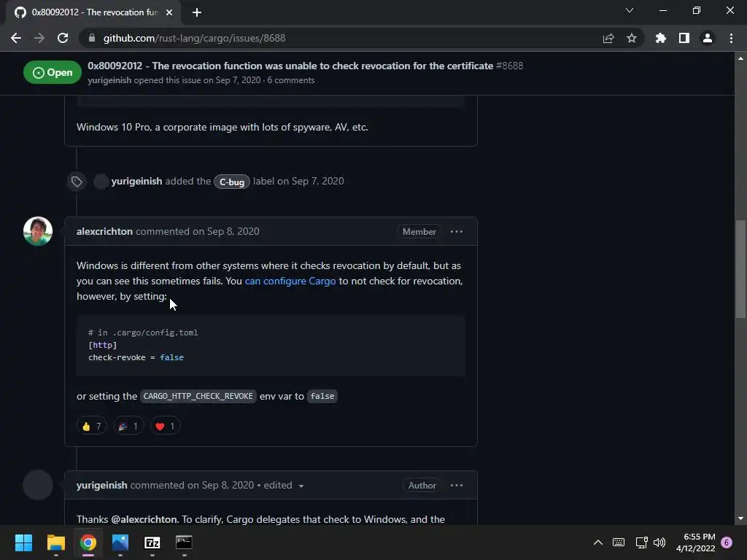Click the Open issue status badge

coord(53,72)
